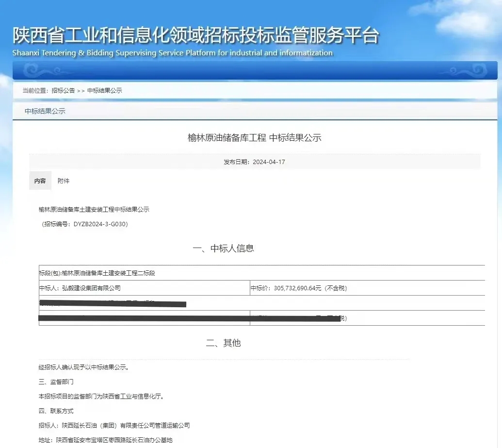Open the 招标公告 breadcrumb link
502x448 pixels.
(x=63, y=91)
